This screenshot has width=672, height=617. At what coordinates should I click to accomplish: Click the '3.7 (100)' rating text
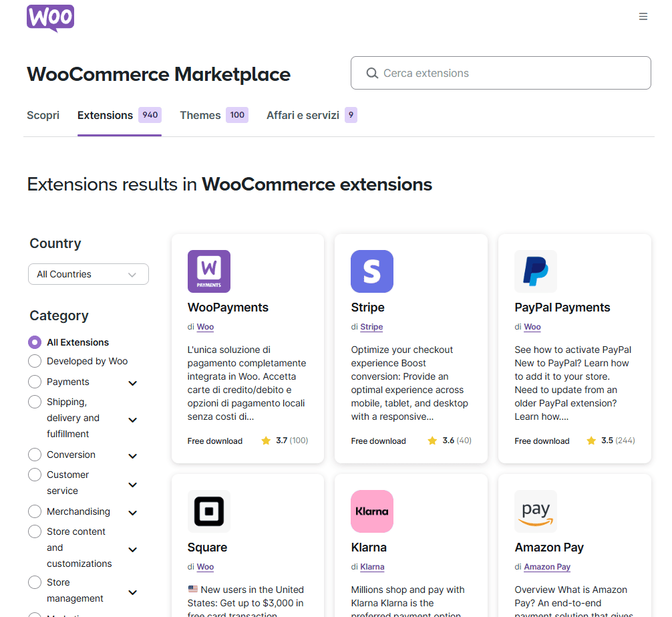click(292, 441)
